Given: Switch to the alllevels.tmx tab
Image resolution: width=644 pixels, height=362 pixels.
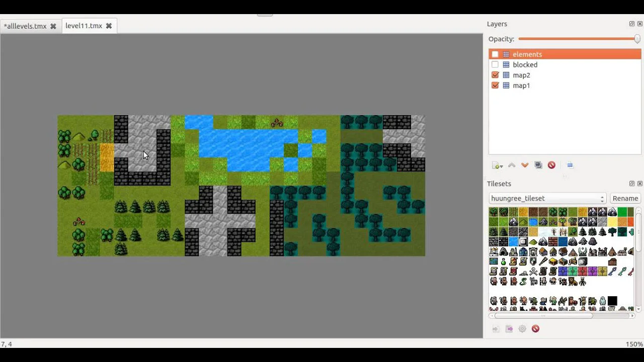Looking at the screenshot, I should tap(25, 26).
